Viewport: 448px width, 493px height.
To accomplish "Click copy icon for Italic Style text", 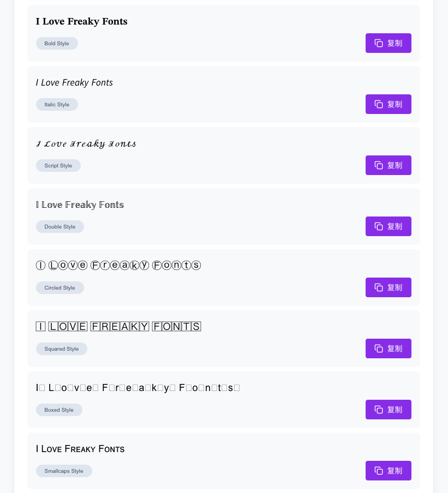I will coord(379,104).
